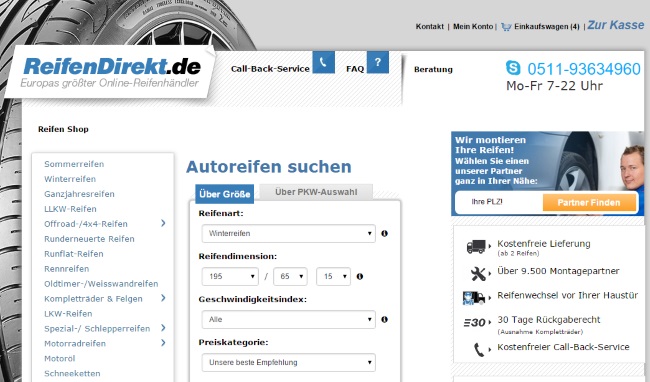Open Winterreifen category in sidebar
The image size is (650, 382).
click(70, 179)
